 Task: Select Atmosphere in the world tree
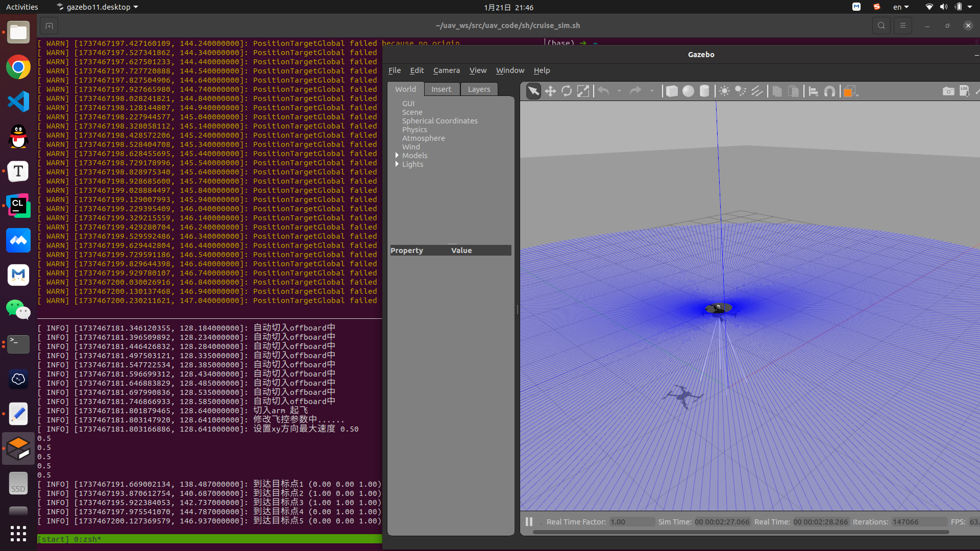pyautogui.click(x=423, y=138)
